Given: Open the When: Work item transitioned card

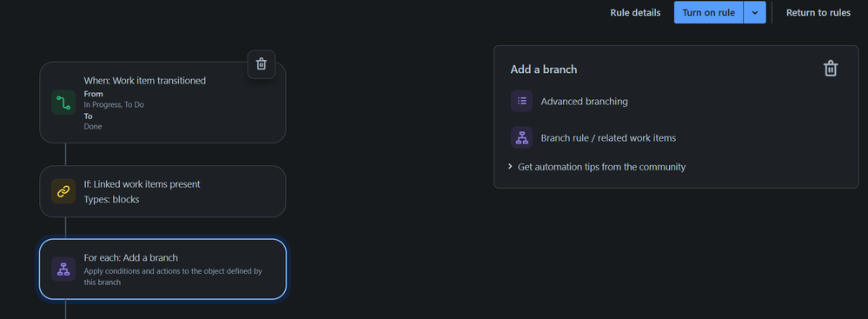Looking at the screenshot, I should tap(162, 103).
